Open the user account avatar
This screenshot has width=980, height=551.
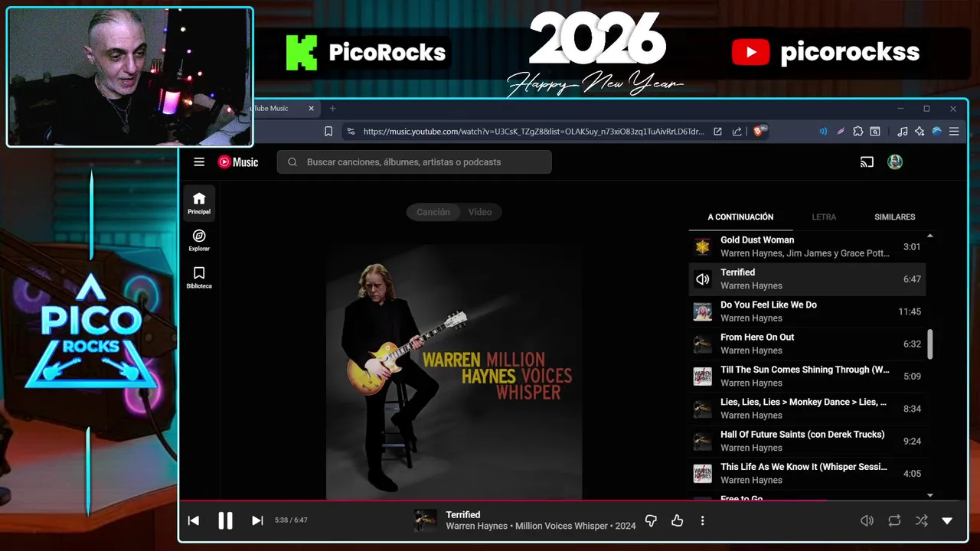tap(895, 161)
